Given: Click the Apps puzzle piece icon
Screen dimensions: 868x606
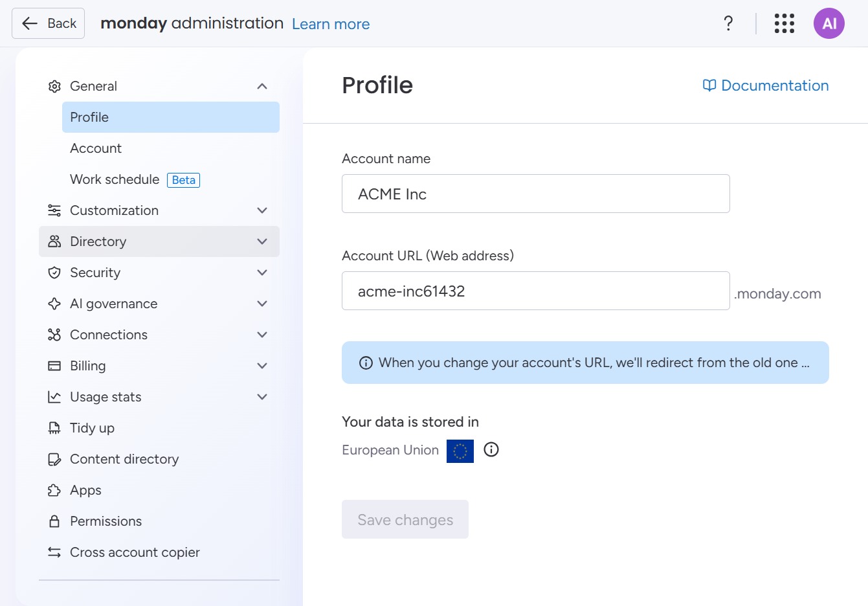Looking at the screenshot, I should coord(54,490).
